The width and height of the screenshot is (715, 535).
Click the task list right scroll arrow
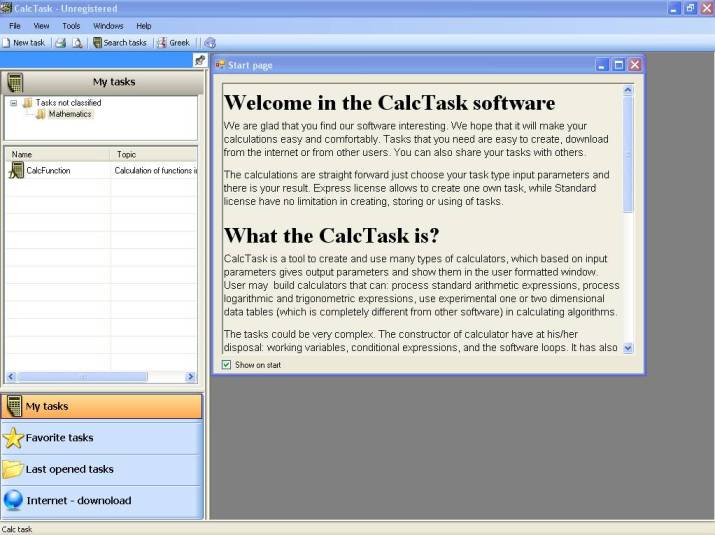[191, 377]
